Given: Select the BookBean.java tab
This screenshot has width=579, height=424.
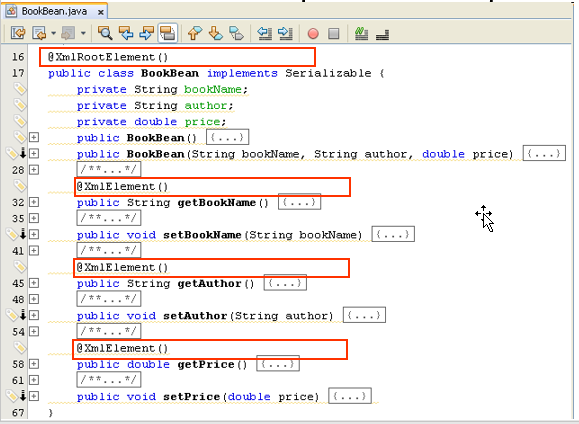Looking at the screenshot, I should pos(55,11).
